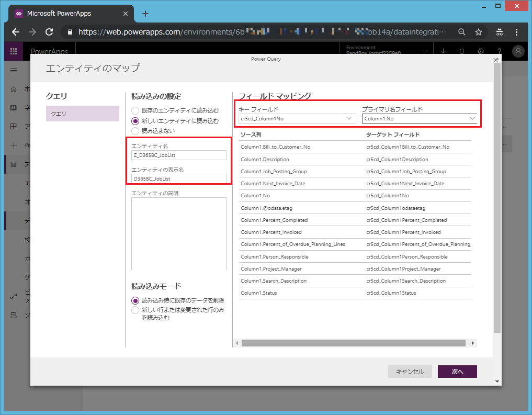The image size is (532, 415).
Task: Select the Microsoft PowerApps browser tab
Action: [71, 14]
